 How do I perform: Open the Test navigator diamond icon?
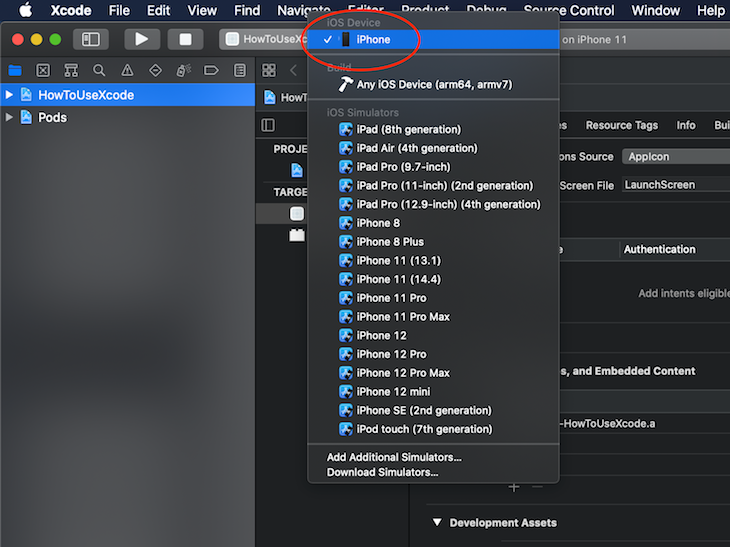pyautogui.click(x=155, y=70)
